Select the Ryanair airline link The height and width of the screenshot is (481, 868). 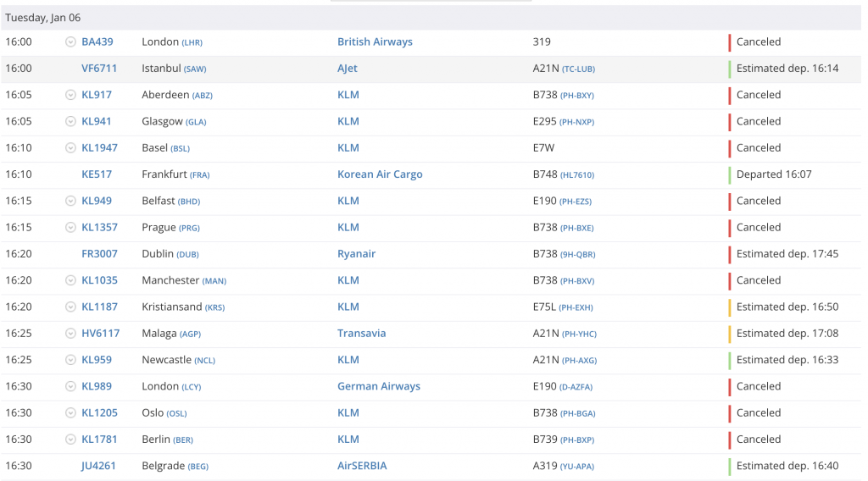356,254
